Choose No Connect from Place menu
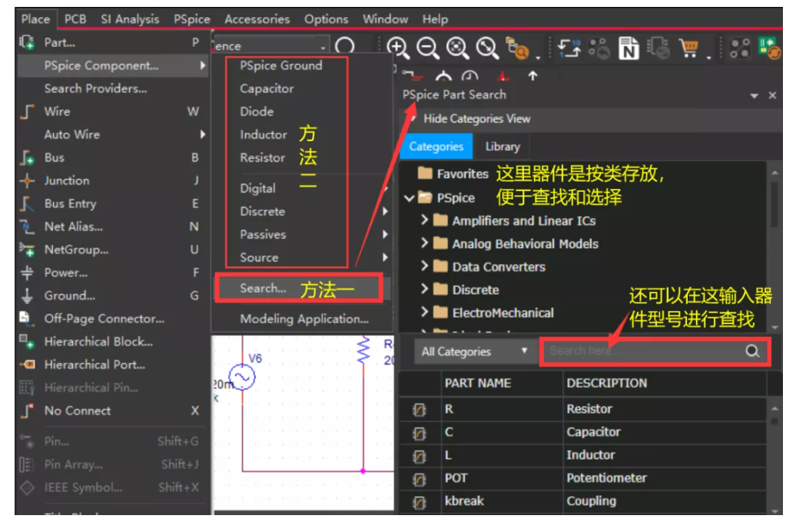This screenshot has width=806, height=532. coord(111,411)
